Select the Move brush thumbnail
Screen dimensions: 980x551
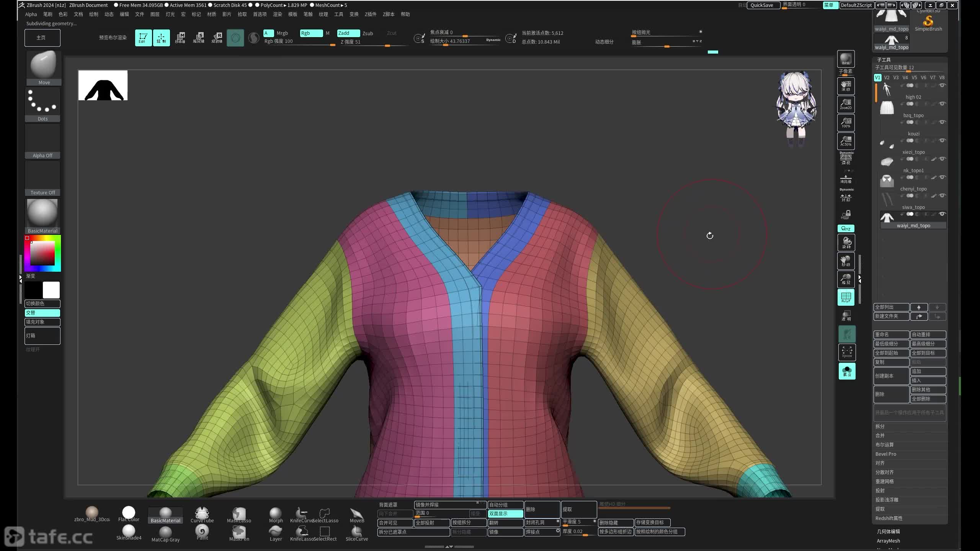tap(44, 68)
